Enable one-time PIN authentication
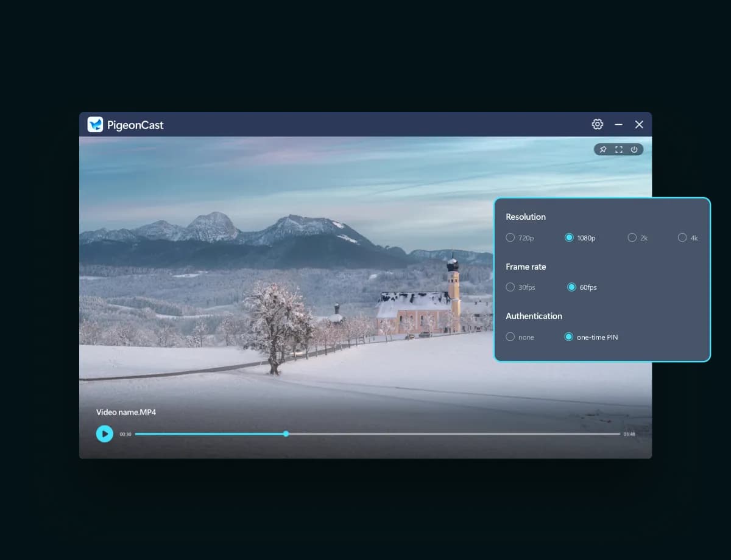Image resolution: width=731 pixels, height=560 pixels. 569,337
